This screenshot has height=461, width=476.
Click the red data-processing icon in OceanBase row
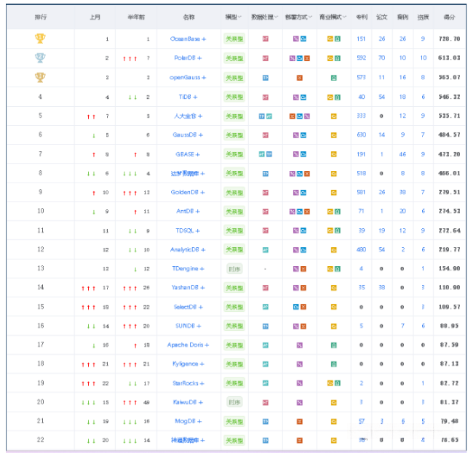click(x=266, y=39)
